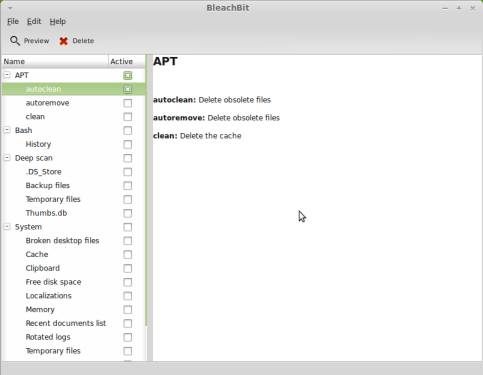Select the Rotated logs row
Screen dimensions: 483x375
(73, 337)
